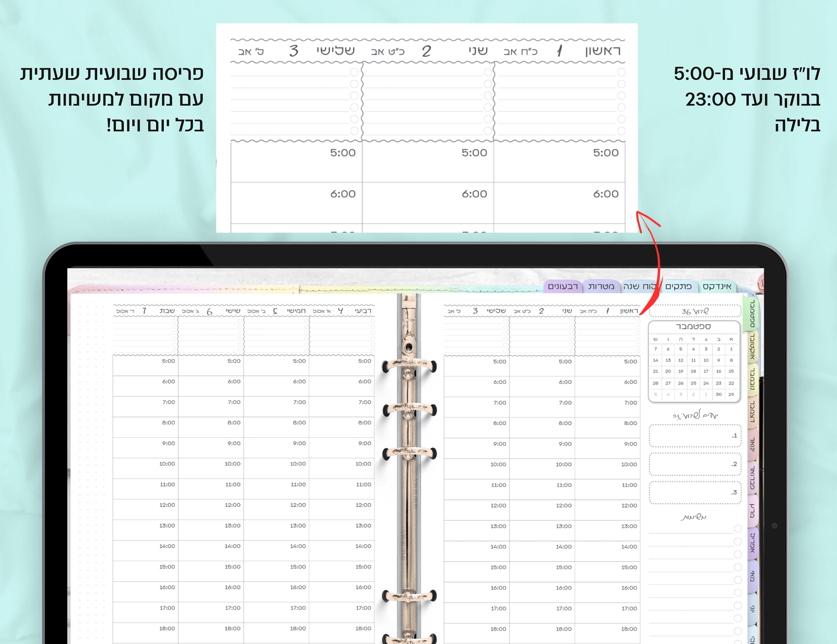Select date 15 in ספטמבר mini calendar

coord(731,371)
